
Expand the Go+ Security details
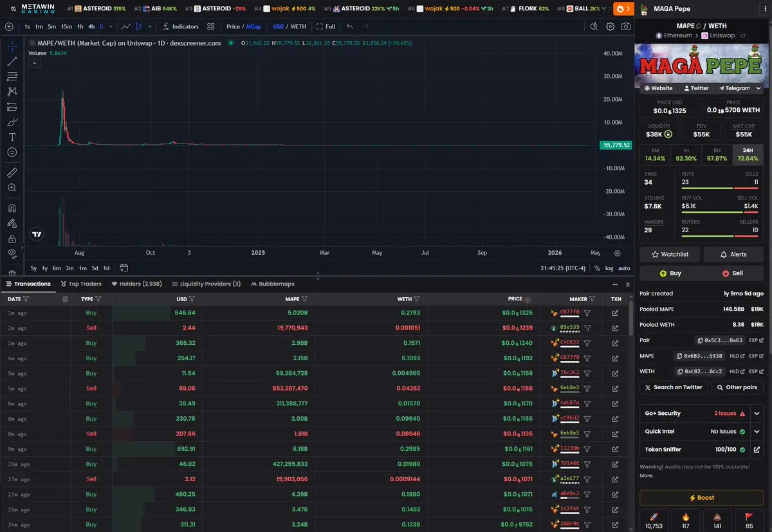pyautogui.click(x=757, y=414)
